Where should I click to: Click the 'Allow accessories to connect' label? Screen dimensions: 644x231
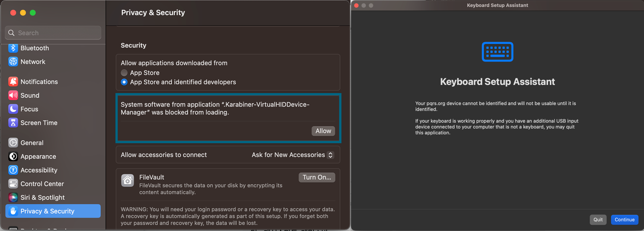(164, 155)
